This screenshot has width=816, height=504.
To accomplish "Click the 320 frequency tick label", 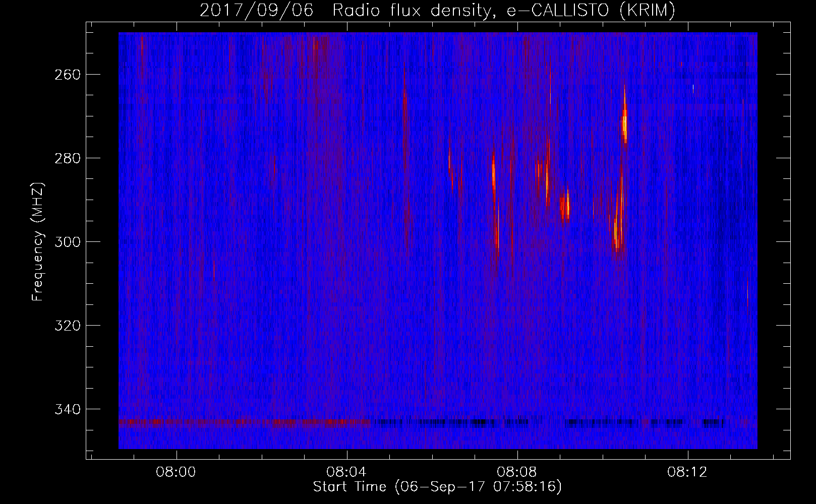I will [67, 326].
